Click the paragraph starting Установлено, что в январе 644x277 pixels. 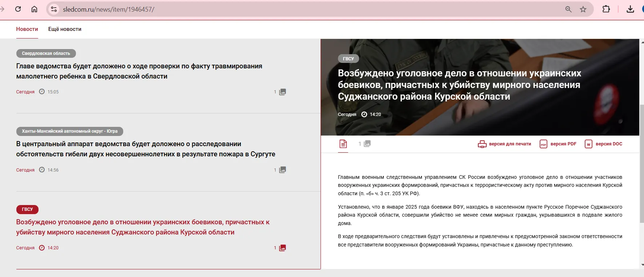[x=480, y=215]
